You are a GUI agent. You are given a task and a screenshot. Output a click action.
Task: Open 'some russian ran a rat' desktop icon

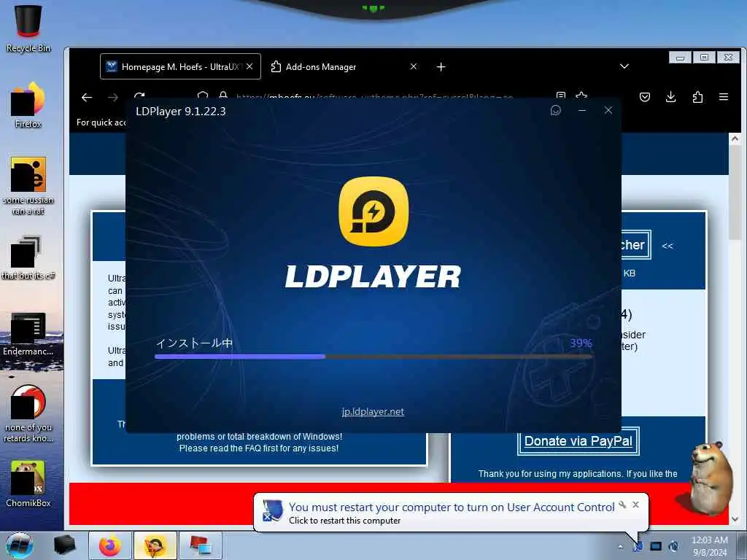click(x=28, y=186)
